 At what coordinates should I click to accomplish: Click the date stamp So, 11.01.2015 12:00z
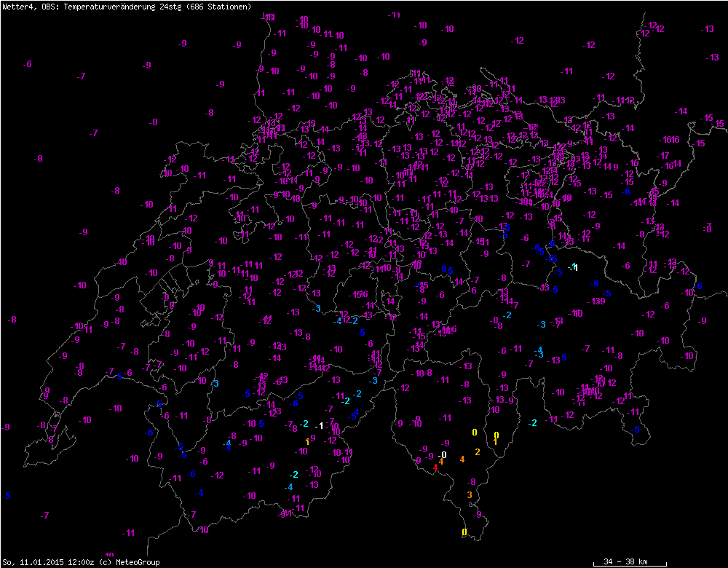click(x=48, y=562)
